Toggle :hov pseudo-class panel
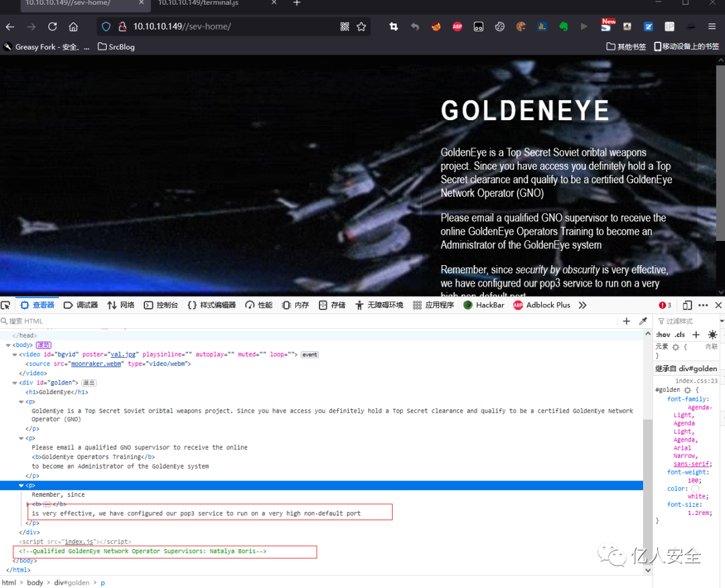This screenshot has width=725, height=588. (x=663, y=335)
